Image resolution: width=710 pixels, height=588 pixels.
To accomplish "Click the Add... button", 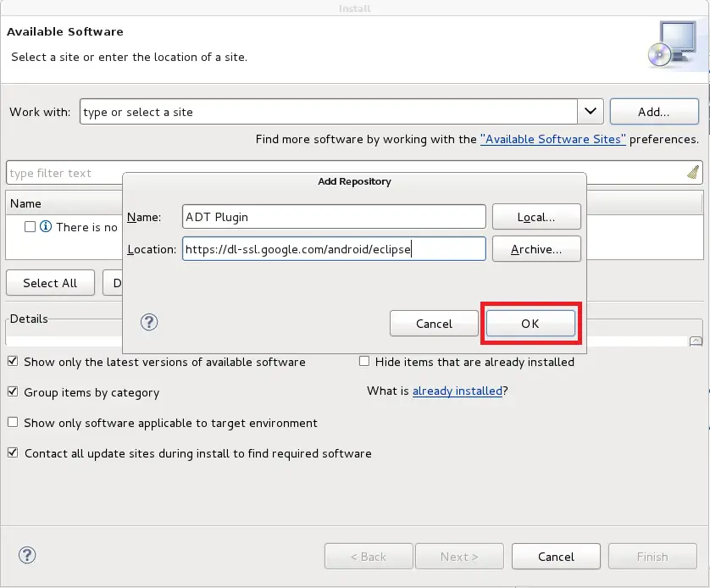I will [654, 111].
